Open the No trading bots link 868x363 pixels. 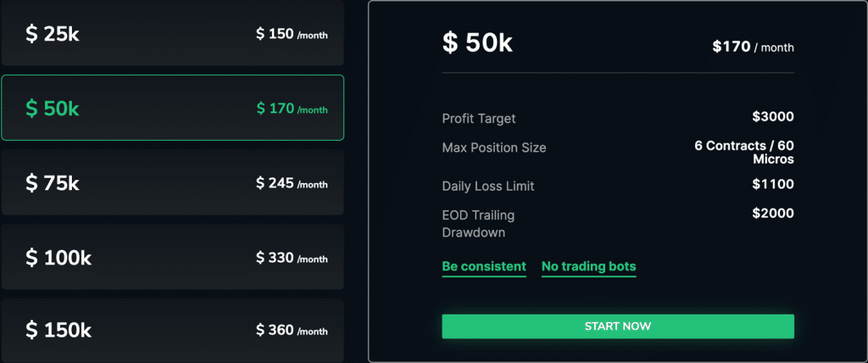pos(588,266)
